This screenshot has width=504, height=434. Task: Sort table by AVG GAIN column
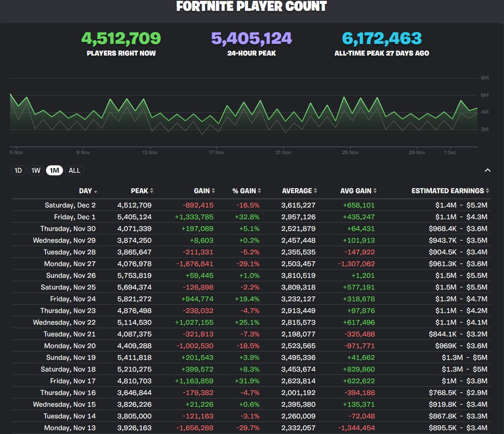pos(358,191)
